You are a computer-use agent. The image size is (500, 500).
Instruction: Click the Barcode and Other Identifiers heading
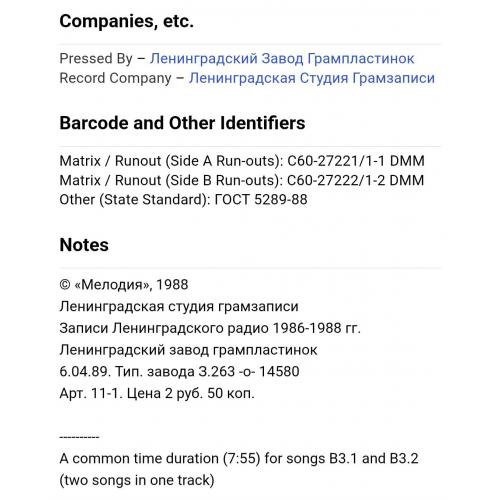(182, 123)
